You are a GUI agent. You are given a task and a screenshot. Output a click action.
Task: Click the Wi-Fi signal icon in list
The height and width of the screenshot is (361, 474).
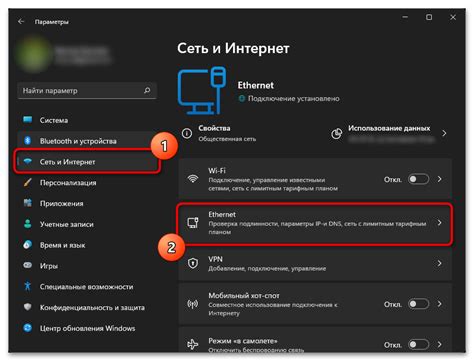pos(193,179)
